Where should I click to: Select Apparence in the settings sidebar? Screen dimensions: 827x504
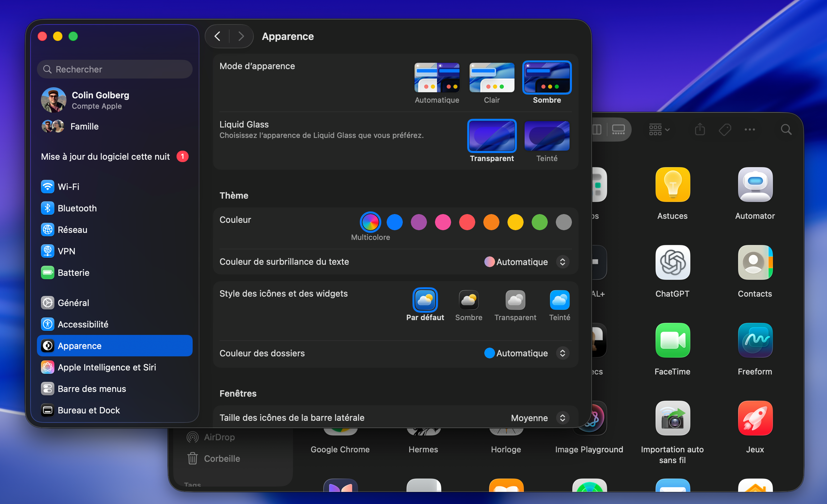point(114,346)
